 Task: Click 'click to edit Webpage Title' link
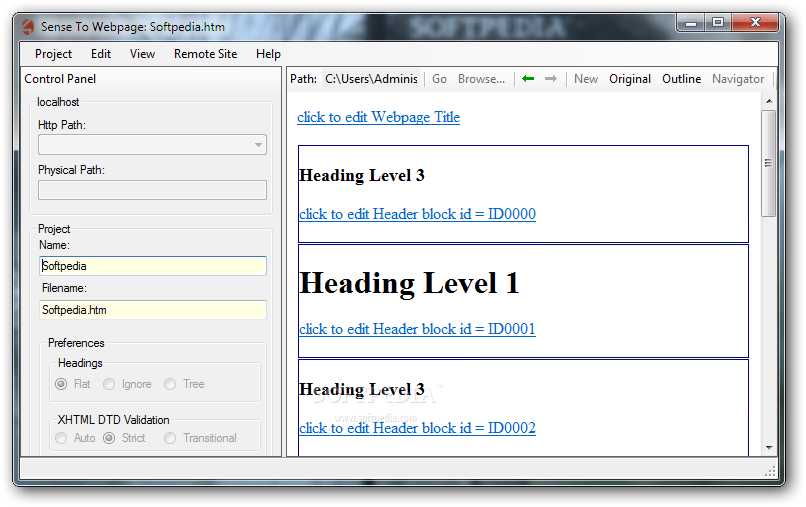378,117
